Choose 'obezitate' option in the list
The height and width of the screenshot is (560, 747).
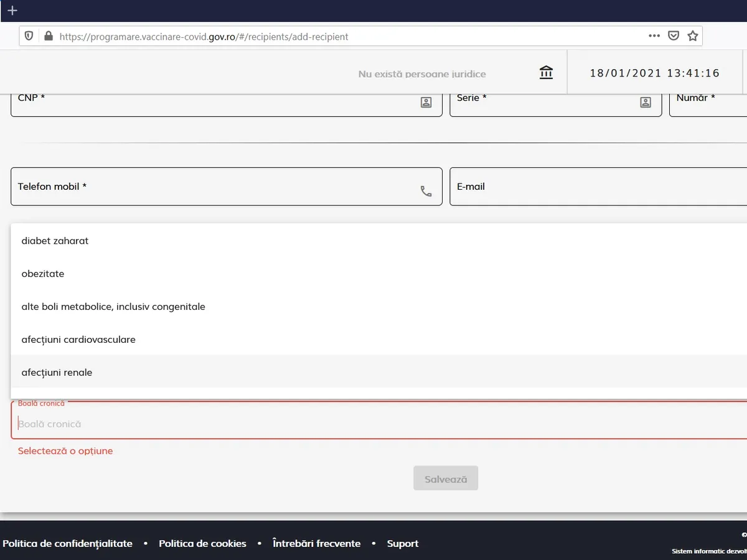[x=43, y=274]
